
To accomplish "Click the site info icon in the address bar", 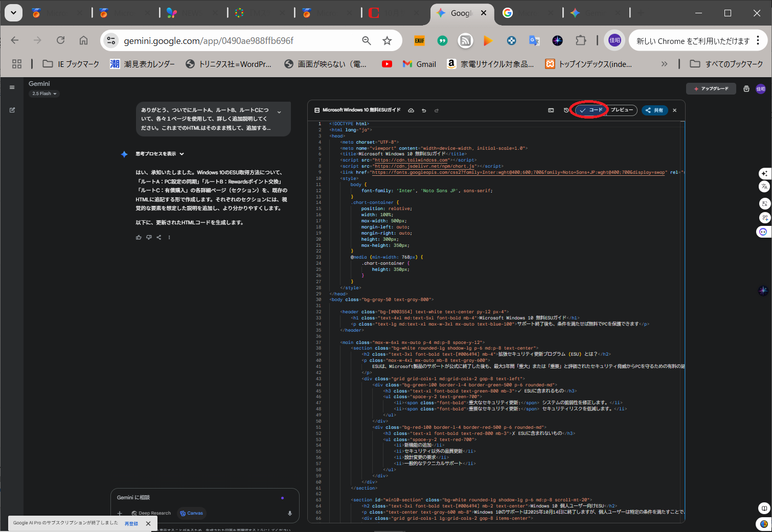I will pos(111,40).
